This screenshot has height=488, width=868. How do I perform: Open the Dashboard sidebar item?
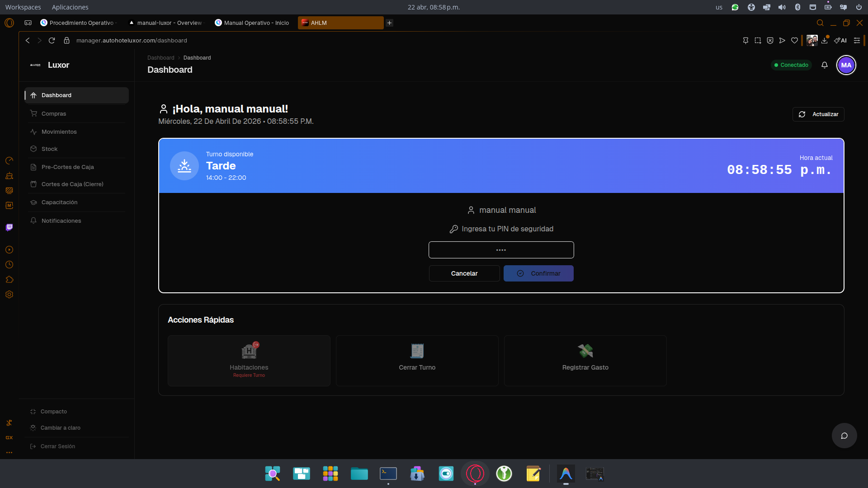click(x=76, y=95)
